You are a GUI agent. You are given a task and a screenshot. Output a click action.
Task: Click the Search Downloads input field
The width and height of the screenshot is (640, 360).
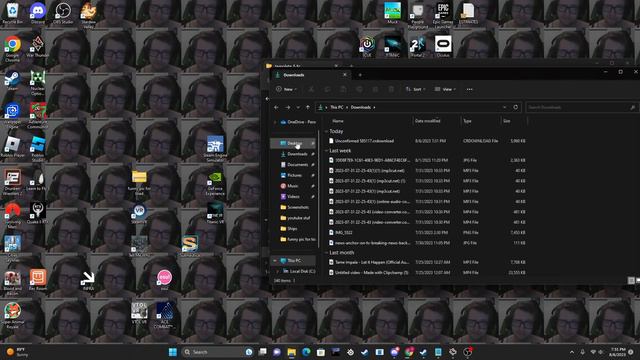pyautogui.click(x=582, y=107)
